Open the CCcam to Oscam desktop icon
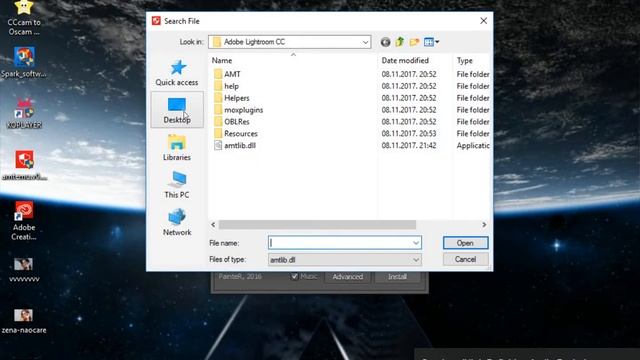The height and width of the screenshot is (360, 640). click(24, 18)
